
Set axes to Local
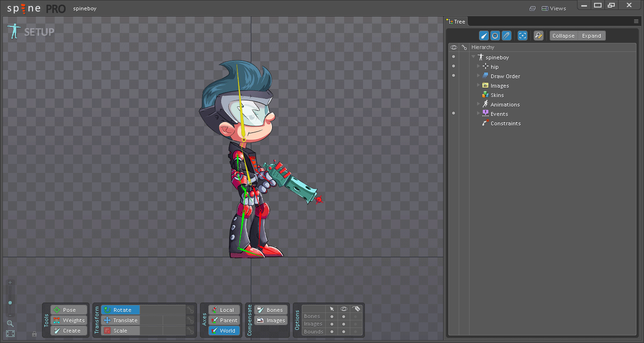(224, 310)
